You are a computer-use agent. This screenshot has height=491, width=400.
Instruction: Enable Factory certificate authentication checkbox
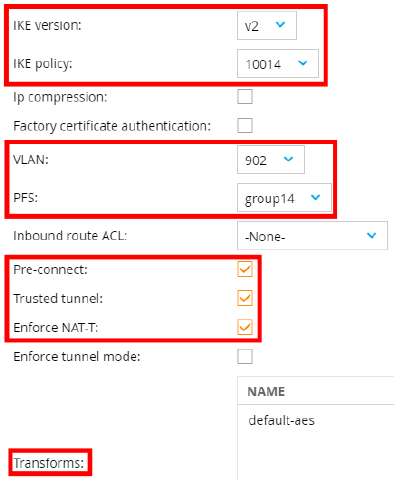[245, 126]
